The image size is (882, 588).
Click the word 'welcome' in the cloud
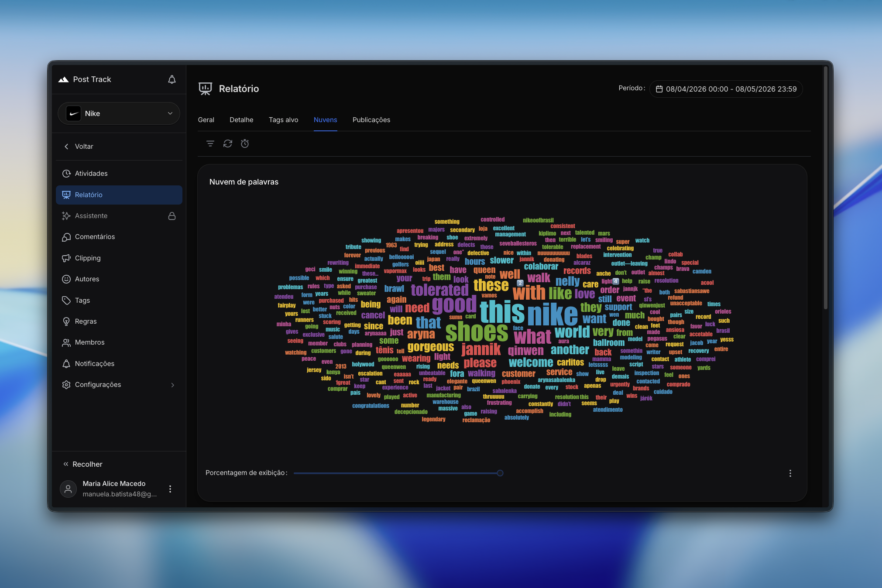coord(531,362)
